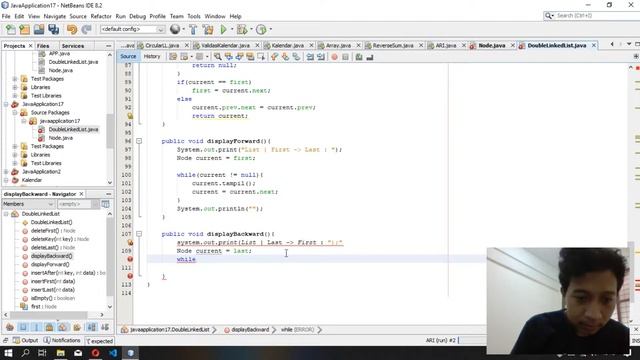Toggle Sort by Source in Navigator
Viewport: 640px width, 360px height.
(x=105, y=327)
